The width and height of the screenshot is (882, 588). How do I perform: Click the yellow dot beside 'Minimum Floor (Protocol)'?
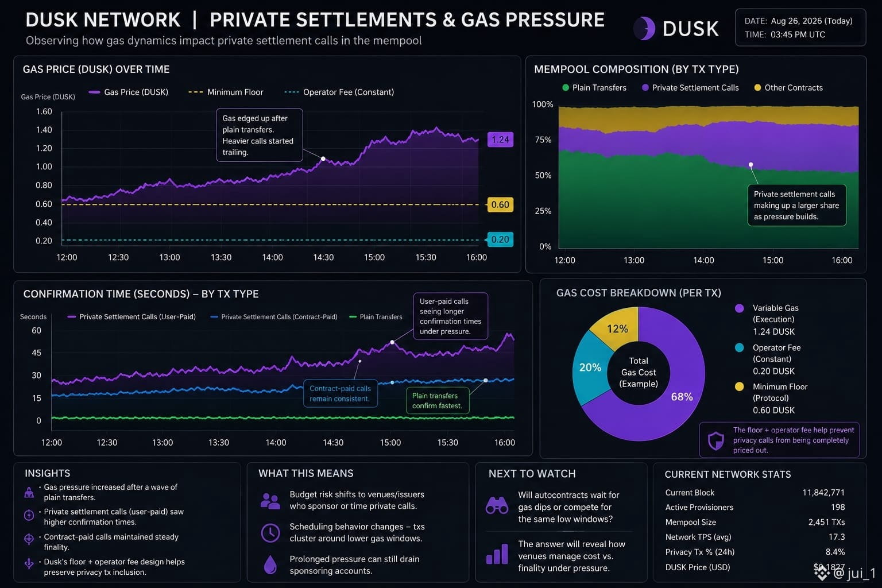pos(740,386)
